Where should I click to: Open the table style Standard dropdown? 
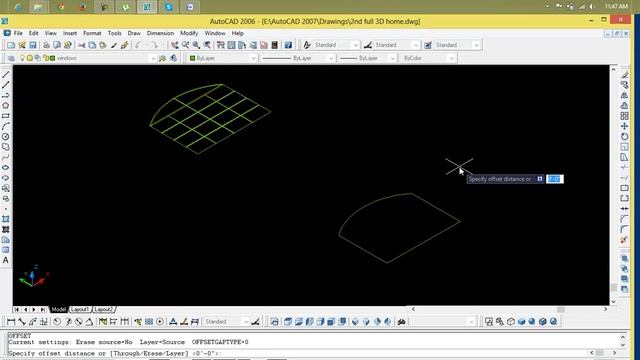coord(457,45)
